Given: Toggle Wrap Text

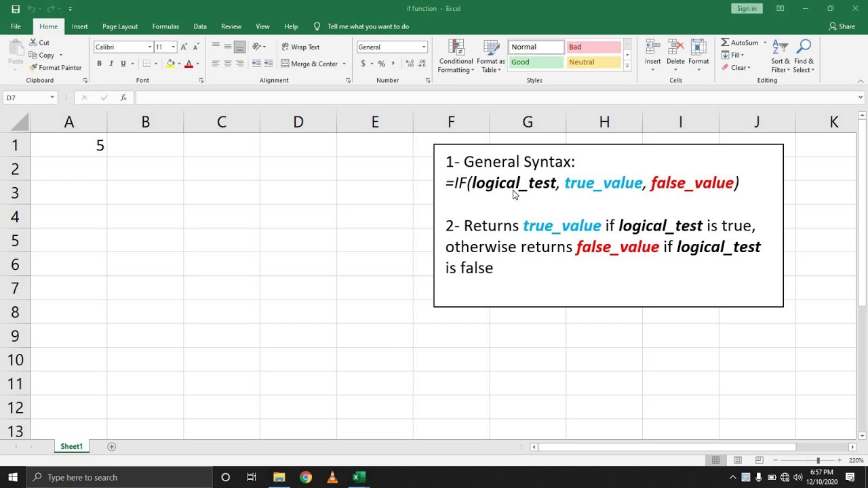Looking at the screenshot, I should 300,47.
